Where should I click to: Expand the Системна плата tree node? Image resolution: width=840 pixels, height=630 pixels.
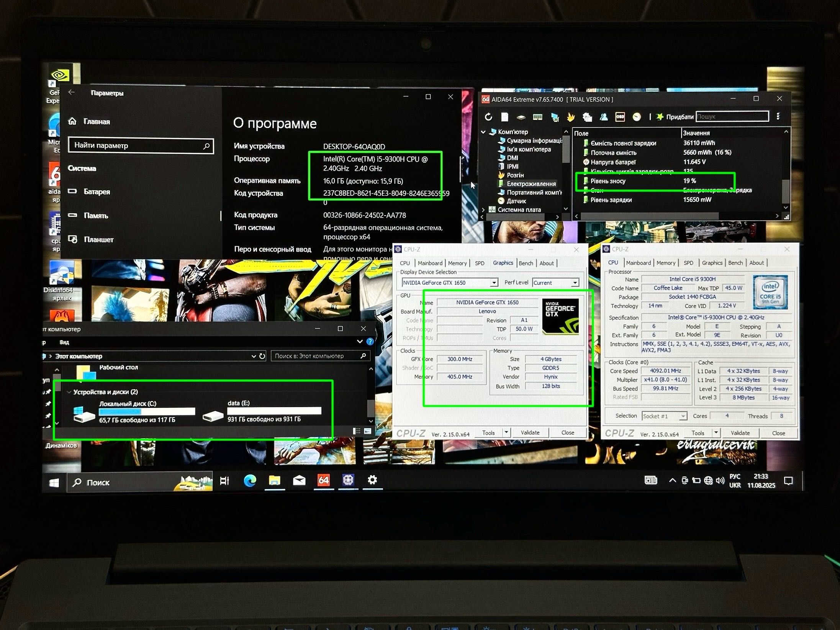[x=483, y=209]
